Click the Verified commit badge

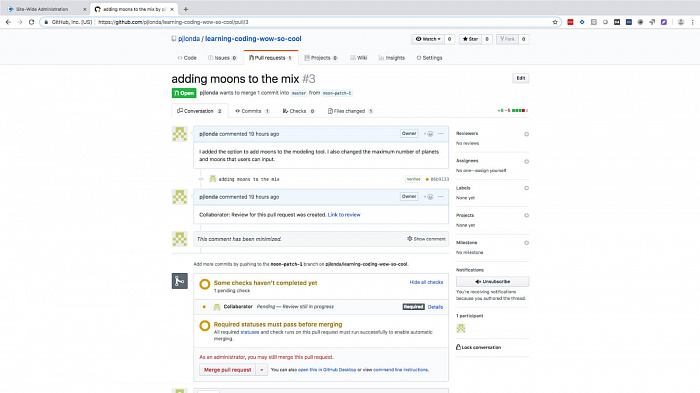tap(413, 179)
